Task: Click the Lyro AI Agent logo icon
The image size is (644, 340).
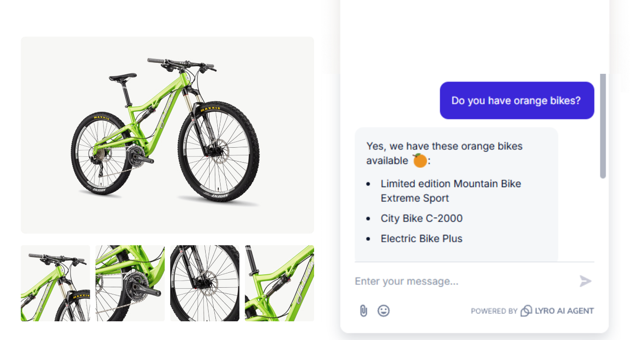Action: [527, 311]
